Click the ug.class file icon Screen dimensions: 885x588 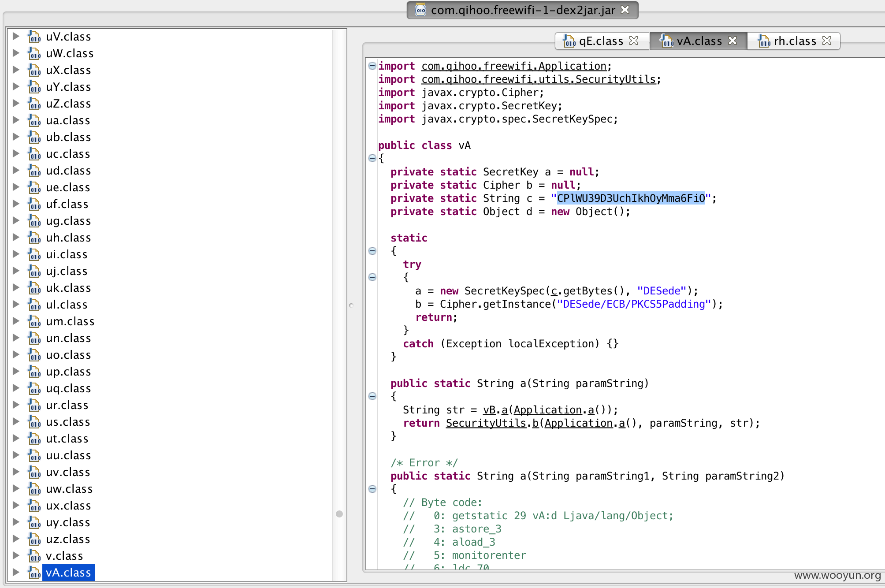[34, 221]
